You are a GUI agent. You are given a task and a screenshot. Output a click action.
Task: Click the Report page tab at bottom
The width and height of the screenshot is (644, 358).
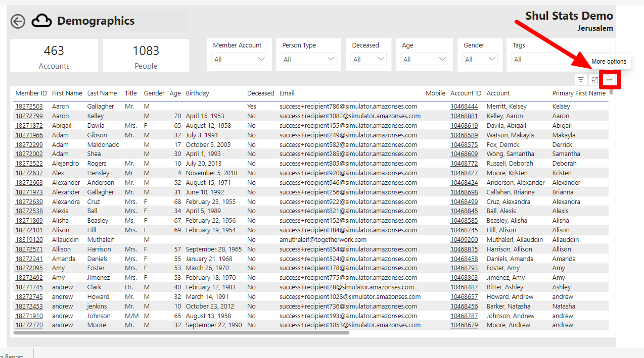(13, 355)
